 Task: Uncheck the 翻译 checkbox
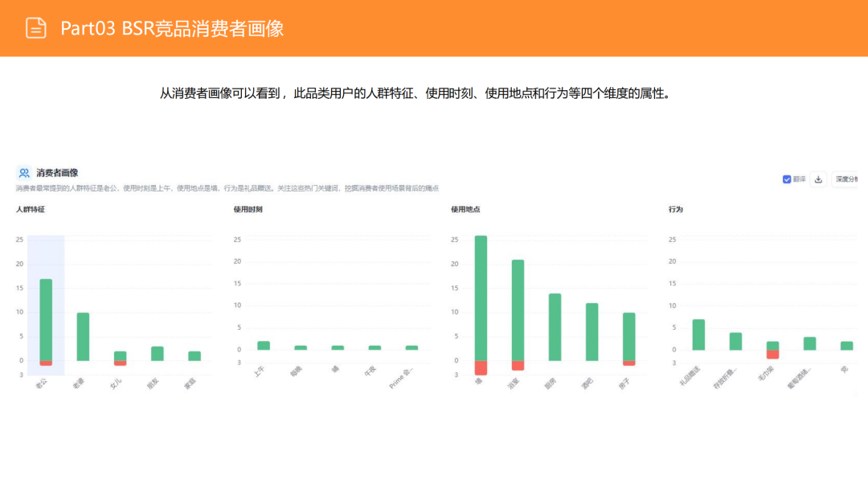click(x=787, y=179)
